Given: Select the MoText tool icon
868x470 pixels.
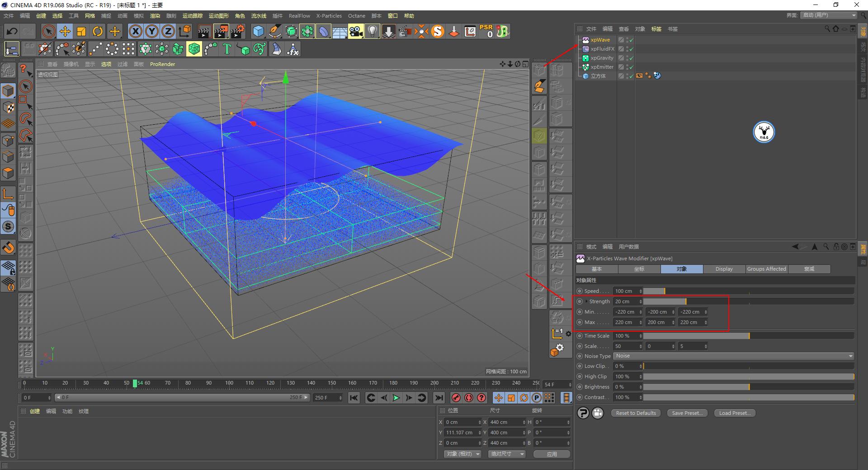Looking at the screenshot, I should point(227,49).
